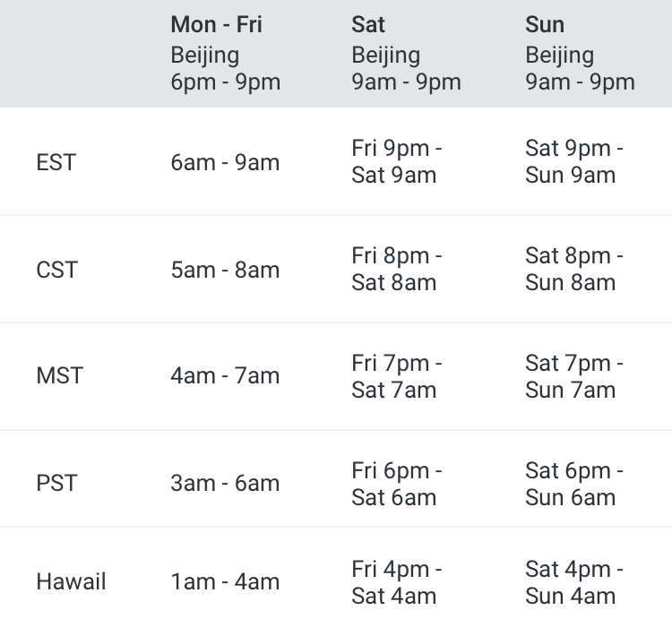Click the Fri 7pm - Sat 7am cell
Viewport: 672px width, 636px height.
coord(397,377)
